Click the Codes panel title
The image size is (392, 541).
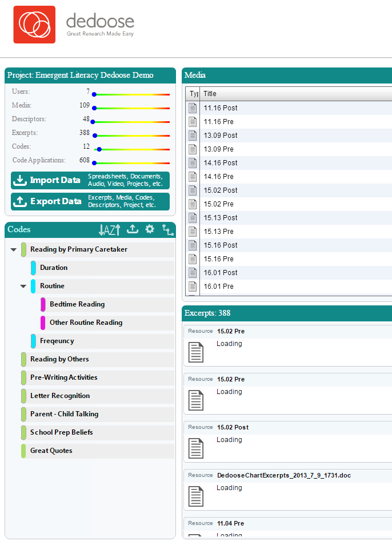click(x=19, y=229)
